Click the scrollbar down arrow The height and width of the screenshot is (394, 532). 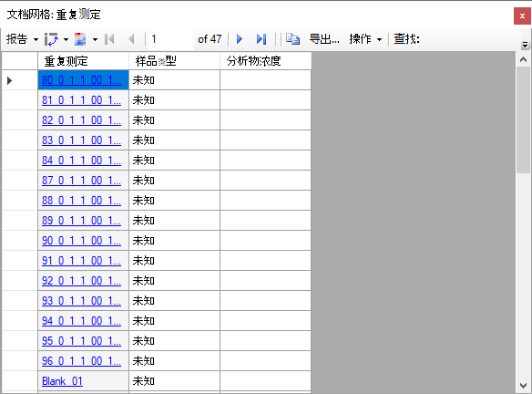click(523, 386)
